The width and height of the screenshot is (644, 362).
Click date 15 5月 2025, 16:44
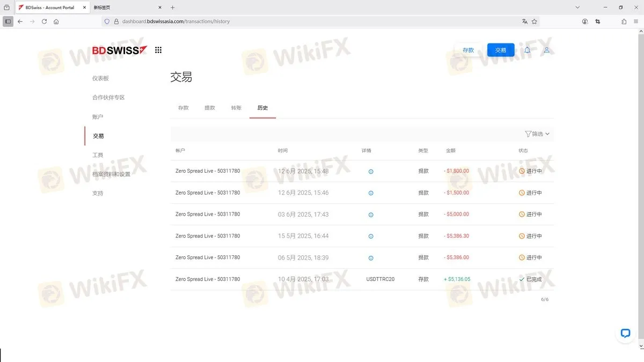tap(303, 236)
